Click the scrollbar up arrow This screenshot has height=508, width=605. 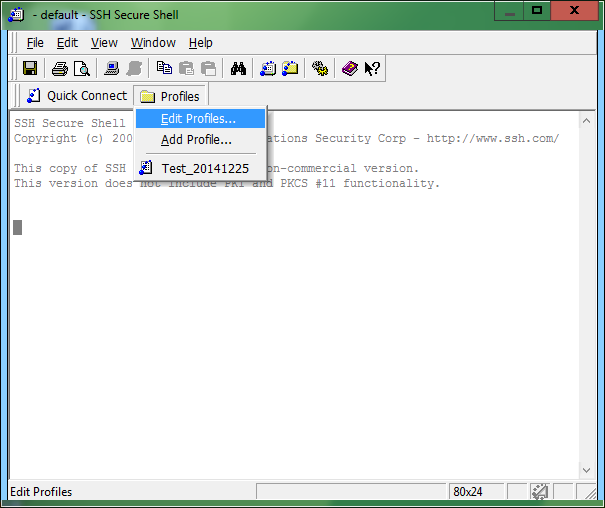tap(586, 121)
